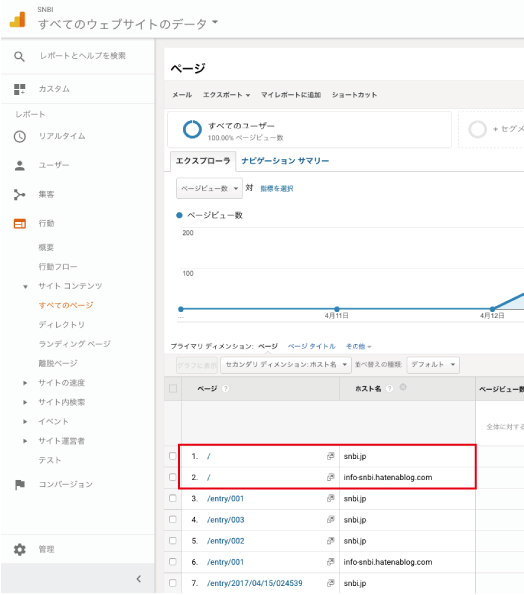
Task: Expand the サイト運営者 section
Action: click(x=25, y=441)
